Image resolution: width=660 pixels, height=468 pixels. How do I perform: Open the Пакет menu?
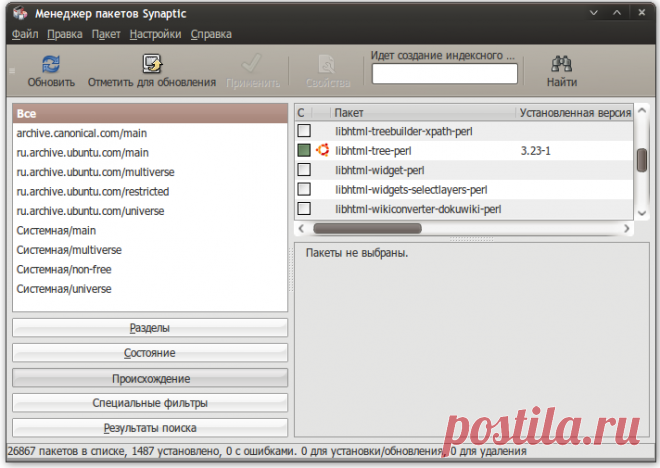point(106,34)
